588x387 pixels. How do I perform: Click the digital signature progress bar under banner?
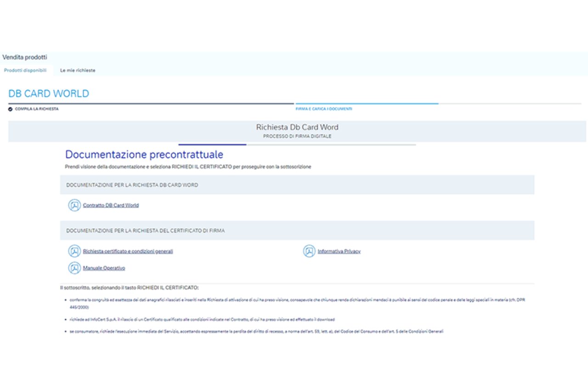click(x=297, y=145)
